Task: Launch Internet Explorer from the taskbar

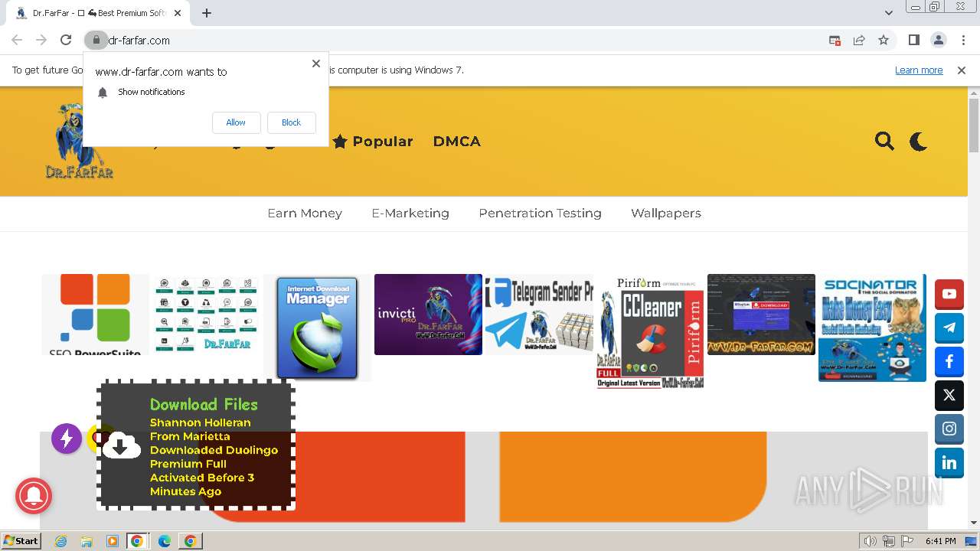Action: [61, 541]
